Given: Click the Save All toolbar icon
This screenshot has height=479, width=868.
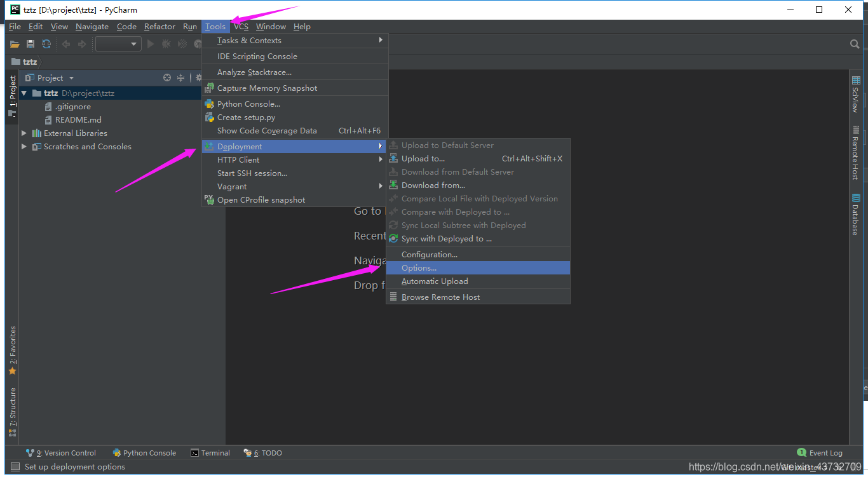Looking at the screenshot, I should point(31,44).
